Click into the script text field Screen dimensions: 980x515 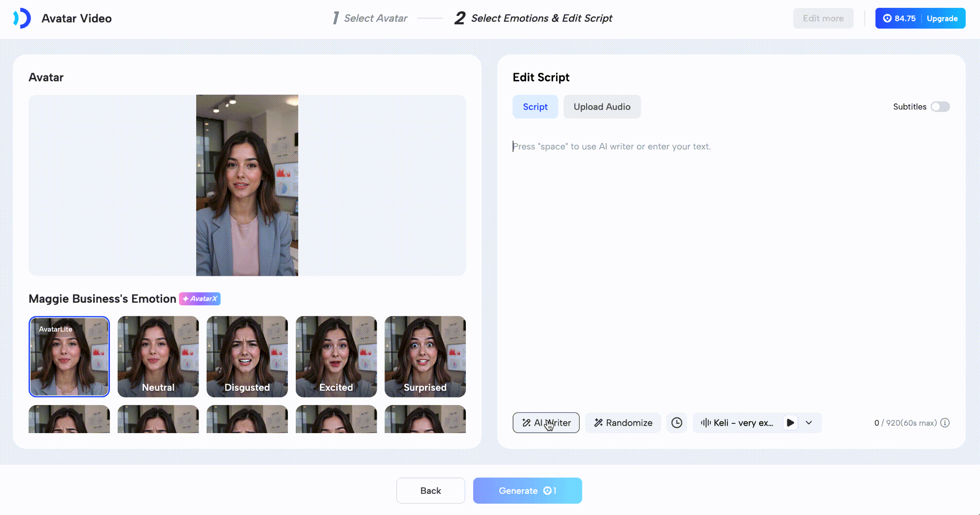coord(730,247)
